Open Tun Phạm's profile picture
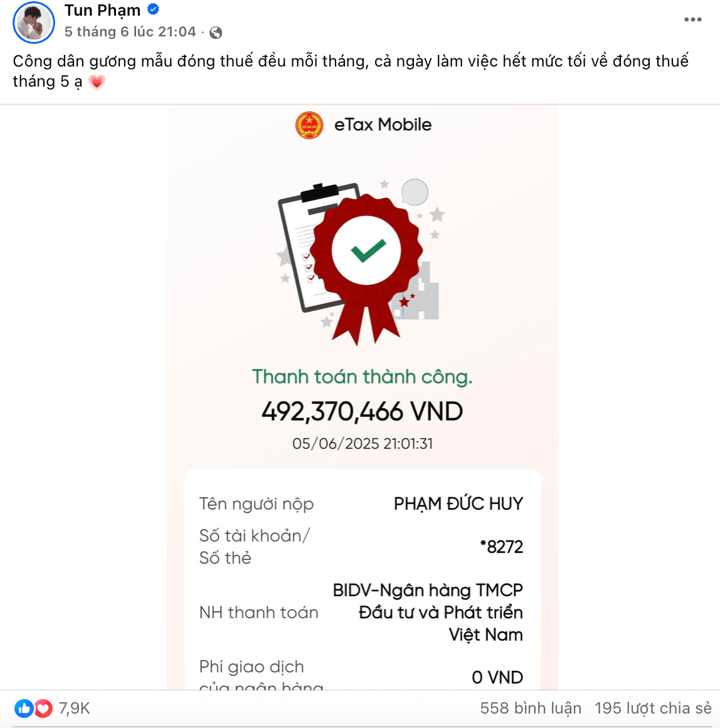720x728 pixels. pyautogui.click(x=33, y=23)
